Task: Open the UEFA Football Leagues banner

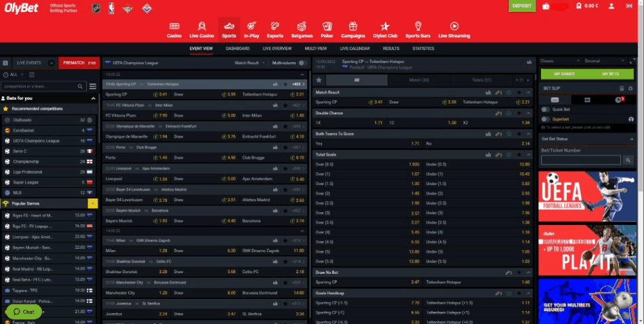Action: (587, 197)
